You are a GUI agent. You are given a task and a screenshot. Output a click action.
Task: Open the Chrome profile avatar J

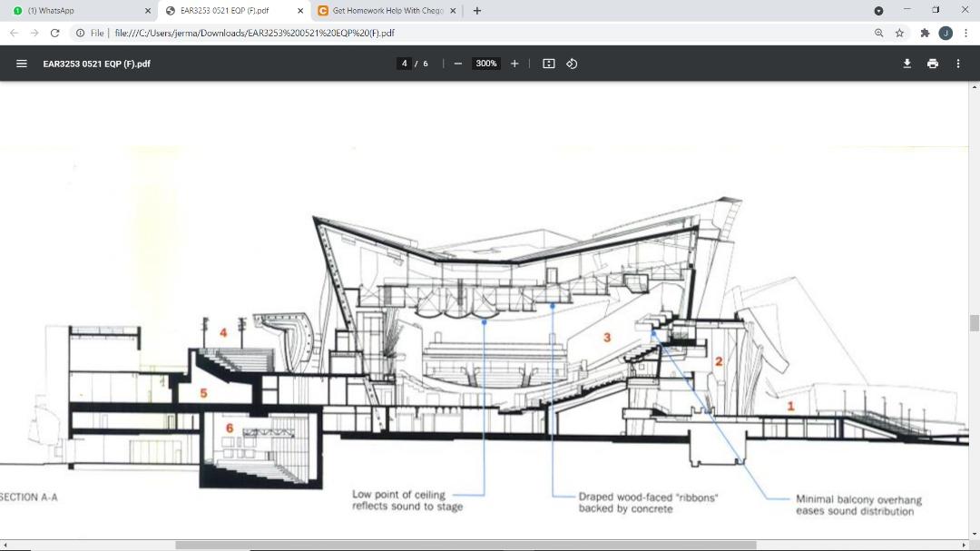946,34
